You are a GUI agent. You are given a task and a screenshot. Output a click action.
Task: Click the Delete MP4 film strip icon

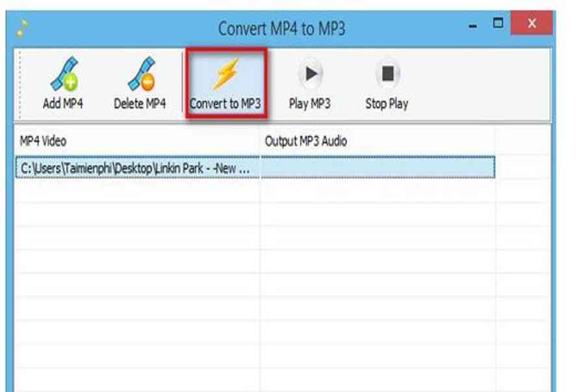click(140, 73)
